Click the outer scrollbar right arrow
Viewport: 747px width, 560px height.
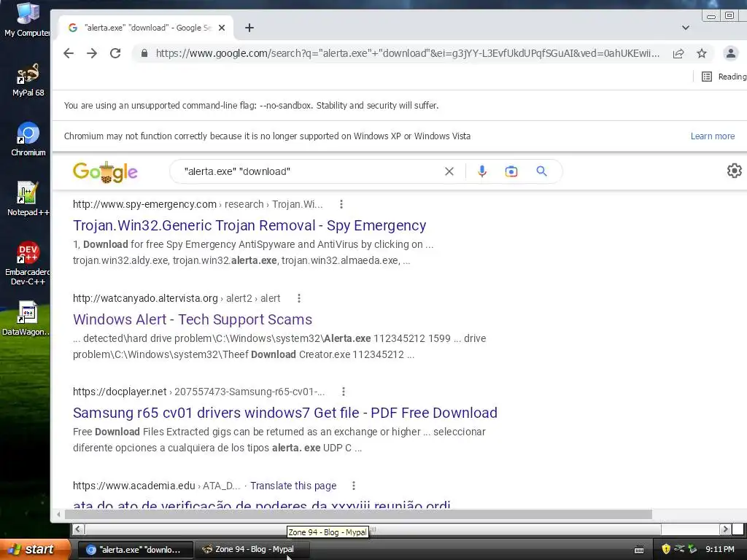[725, 529]
